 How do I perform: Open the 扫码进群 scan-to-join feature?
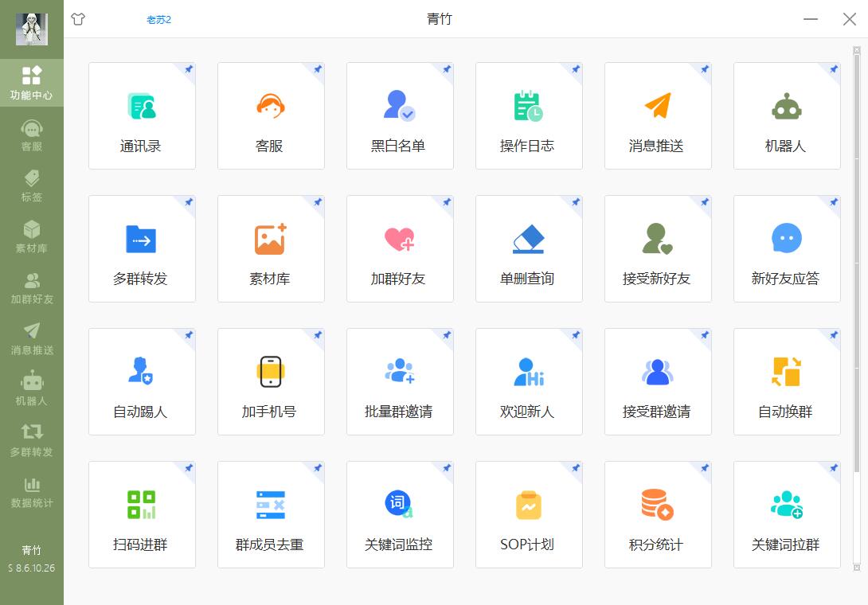point(142,514)
